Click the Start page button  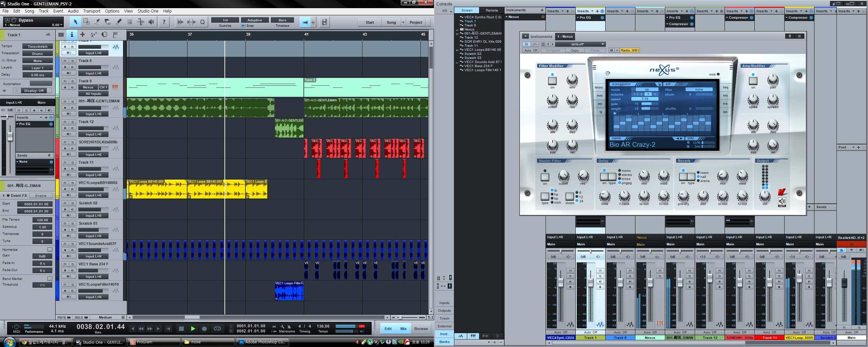370,22
